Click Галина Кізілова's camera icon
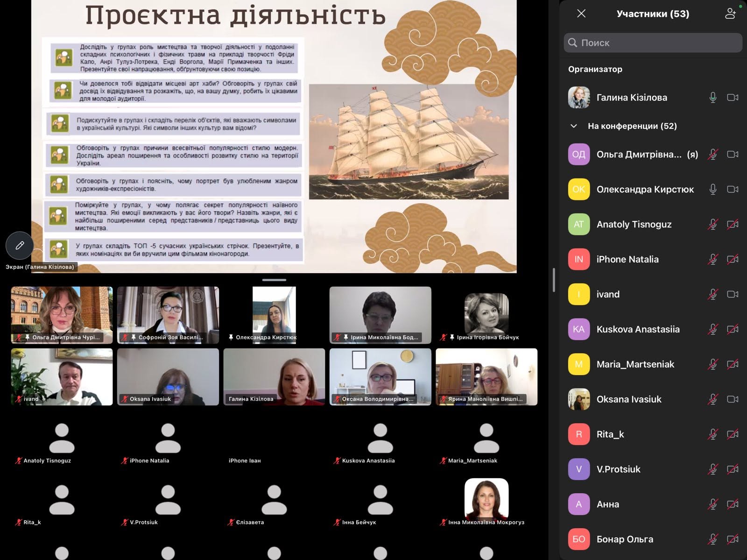This screenshot has width=747, height=560. click(x=733, y=98)
